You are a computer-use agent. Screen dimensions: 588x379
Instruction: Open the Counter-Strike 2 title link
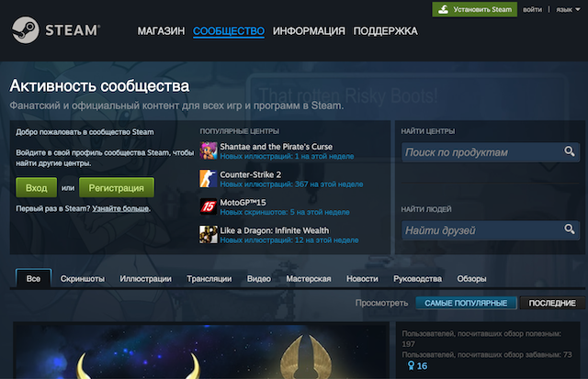pyautogui.click(x=250, y=174)
